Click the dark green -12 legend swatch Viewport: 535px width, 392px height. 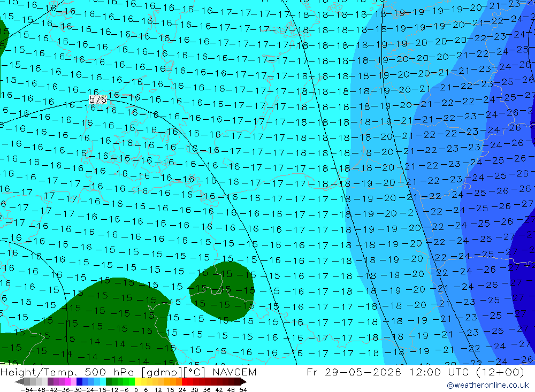tap(109, 382)
